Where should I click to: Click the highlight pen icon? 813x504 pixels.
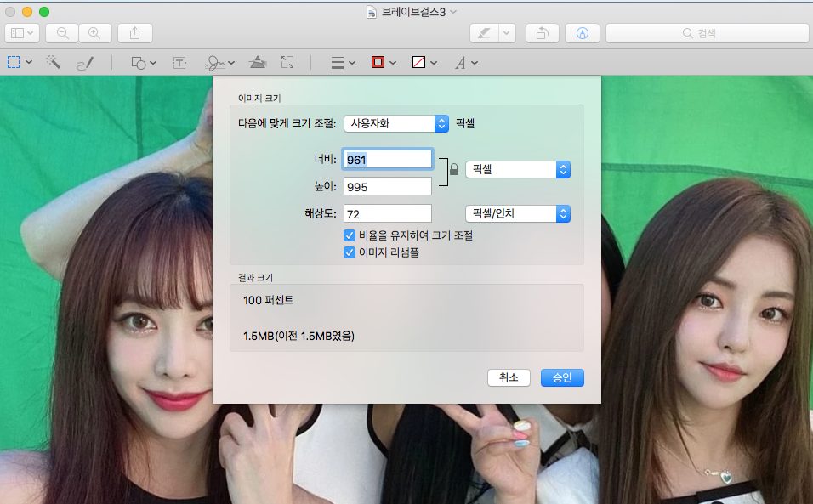pyautogui.click(x=484, y=33)
